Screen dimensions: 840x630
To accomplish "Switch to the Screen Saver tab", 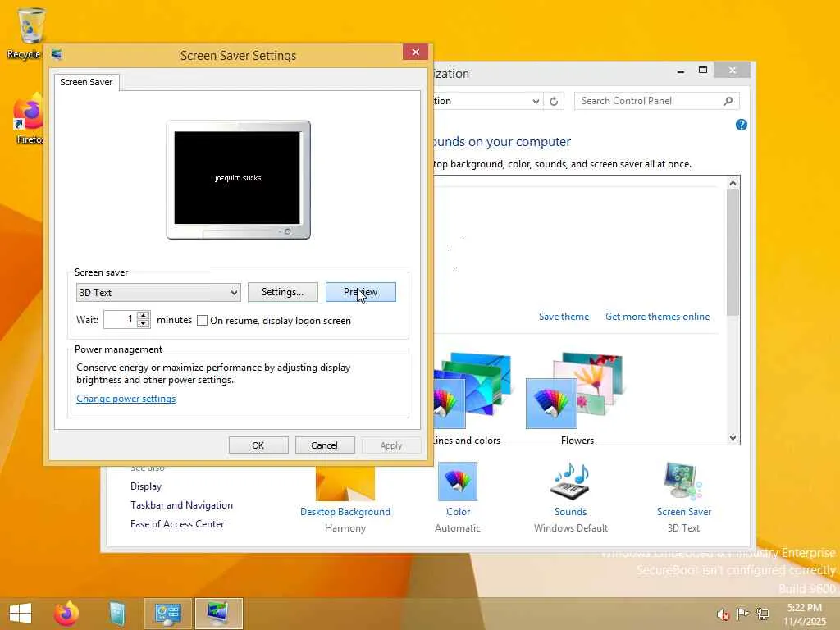I will [86, 82].
